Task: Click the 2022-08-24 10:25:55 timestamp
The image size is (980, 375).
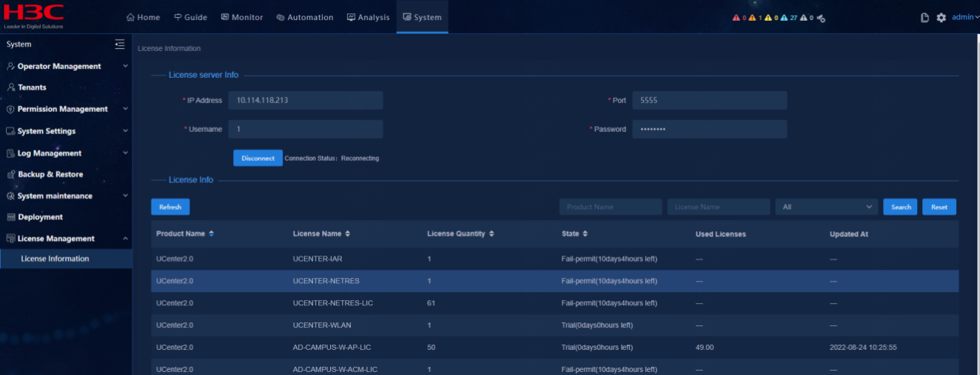Action: click(x=864, y=348)
